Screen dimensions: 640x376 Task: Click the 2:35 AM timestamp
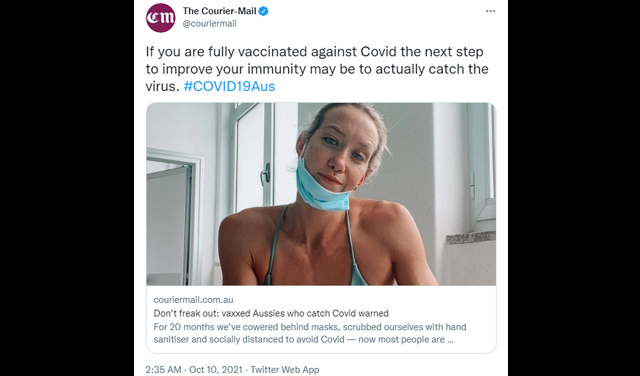(163, 370)
